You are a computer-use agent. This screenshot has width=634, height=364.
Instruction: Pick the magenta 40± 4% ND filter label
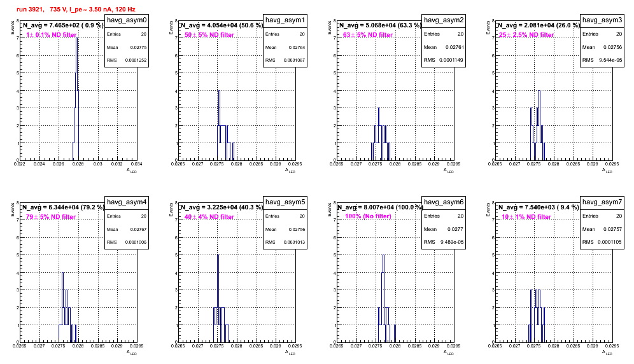(209, 217)
